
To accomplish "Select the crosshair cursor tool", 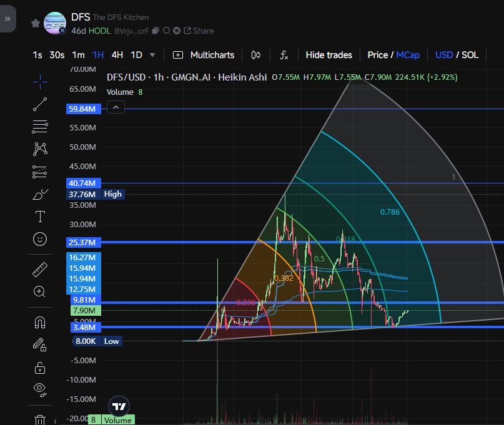I will [39, 82].
